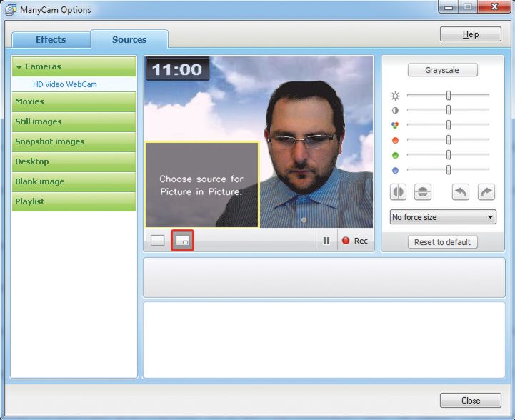Click the contrast half-circle icon
Viewport: 515px width, 420px height.
tap(395, 110)
